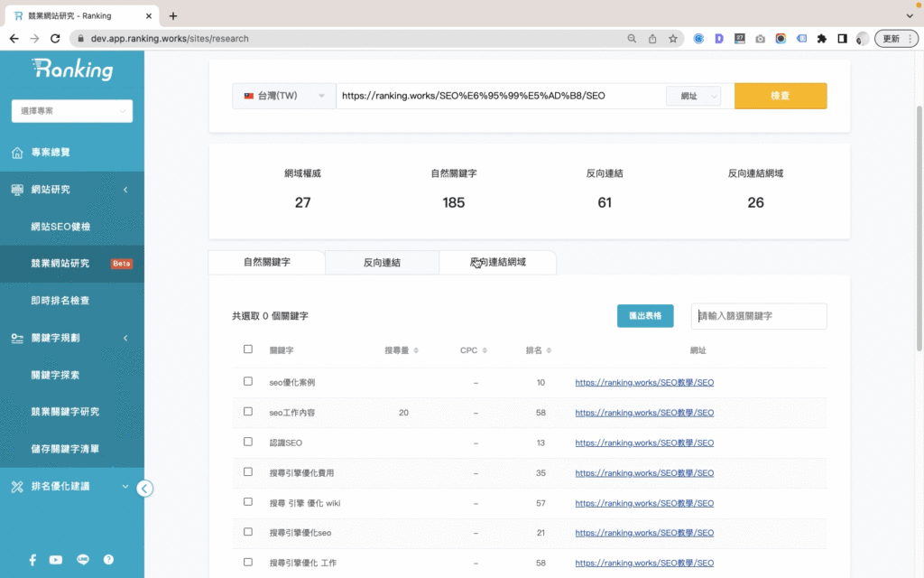Click the camera extension icon
The height and width of the screenshot is (578, 924).
(x=760, y=38)
